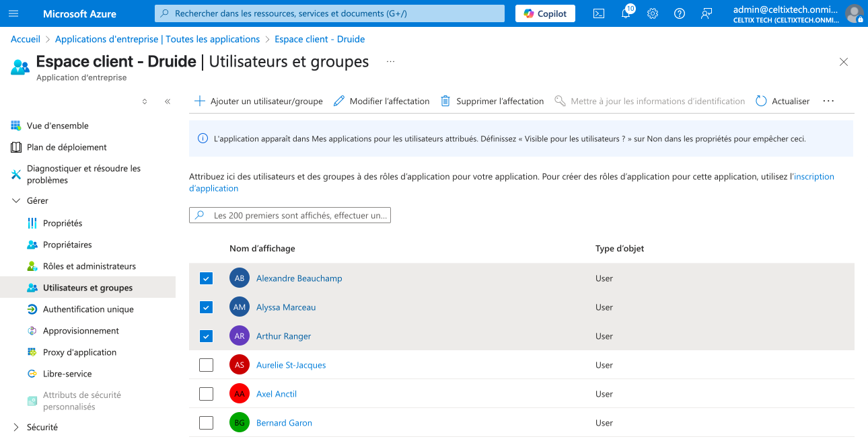The image size is (868, 441).
Task: Open the Arthur Ranger user link
Action: click(283, 336)
